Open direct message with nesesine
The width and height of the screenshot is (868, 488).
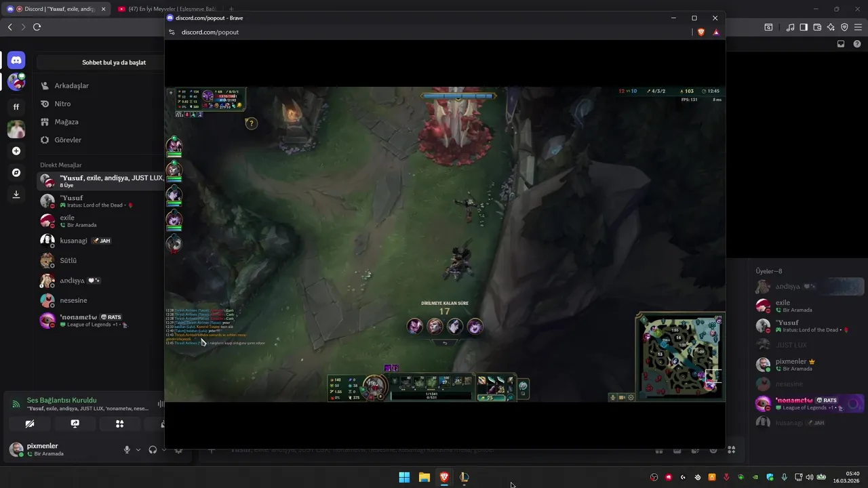pyautogui.click(x=100, y=300)
